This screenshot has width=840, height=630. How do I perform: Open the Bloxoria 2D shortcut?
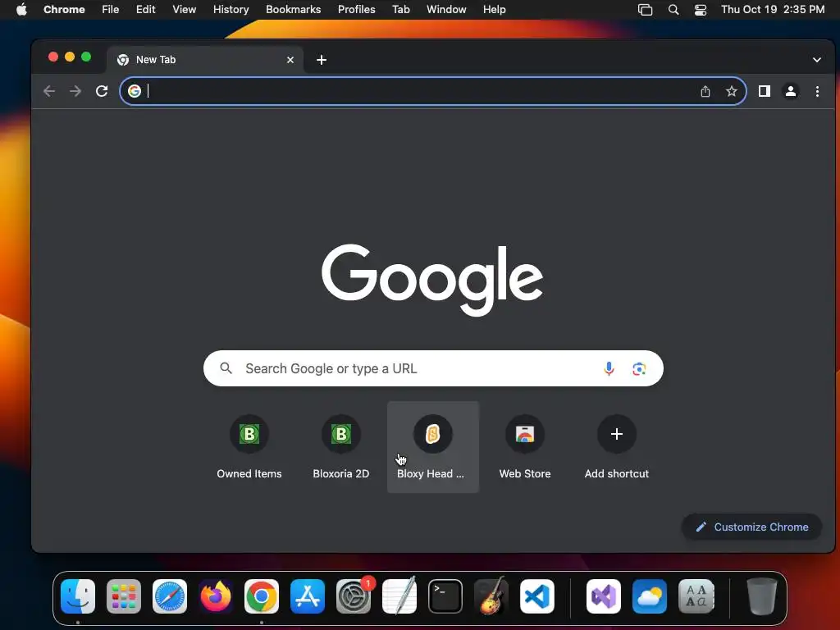[x=341, y=447]
